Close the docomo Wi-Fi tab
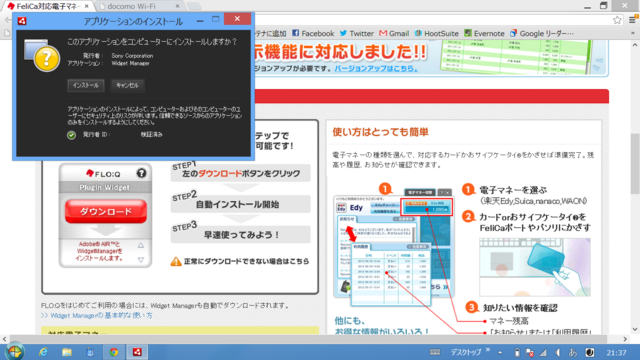Screen dimensions: 640x360 point(177,6)
